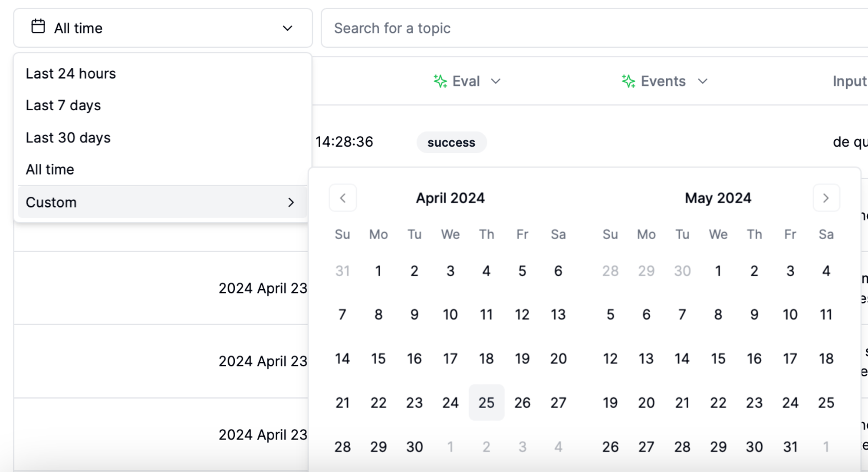This screenshot has width=868, height=472.
Task: Select Last 24 hours option
Action: click(x=71, y=74)
